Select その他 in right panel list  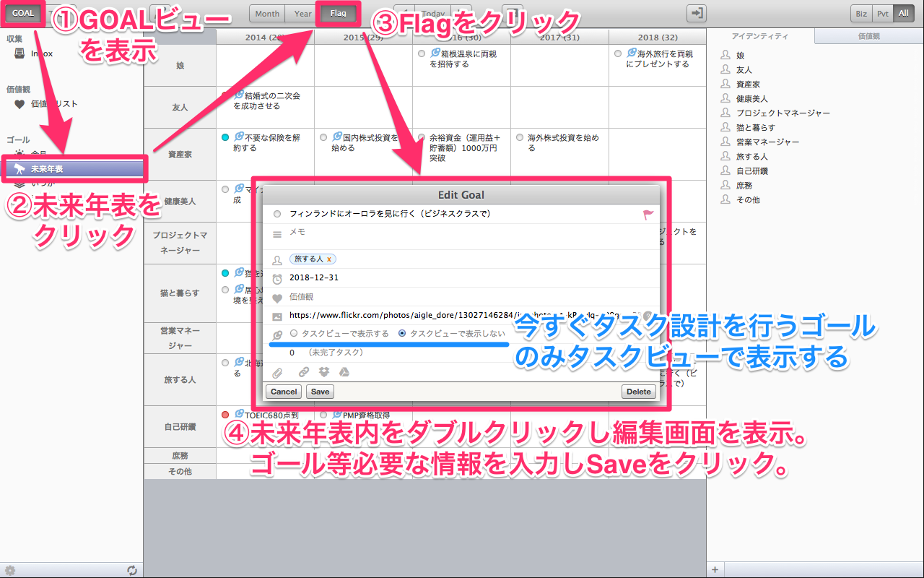[x=748, y=199]
